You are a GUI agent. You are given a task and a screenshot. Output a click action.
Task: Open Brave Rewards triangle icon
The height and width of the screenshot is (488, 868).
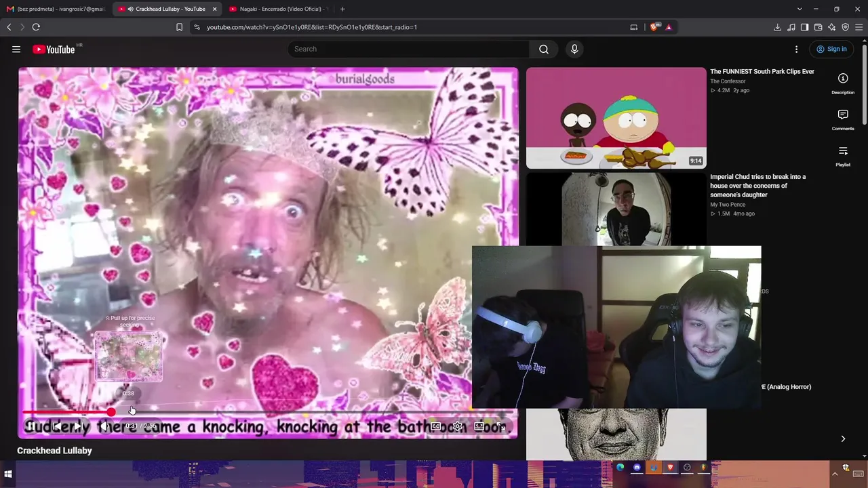669,27
